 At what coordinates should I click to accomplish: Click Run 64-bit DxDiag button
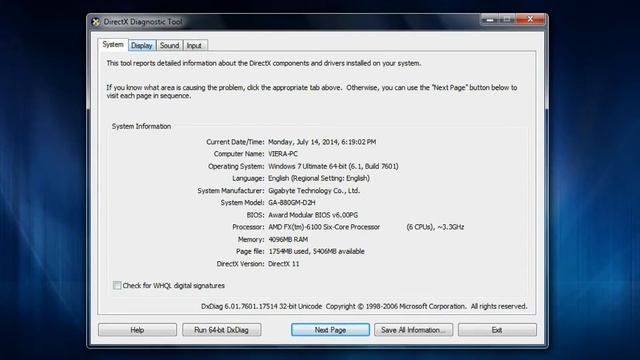coord(221,330)
